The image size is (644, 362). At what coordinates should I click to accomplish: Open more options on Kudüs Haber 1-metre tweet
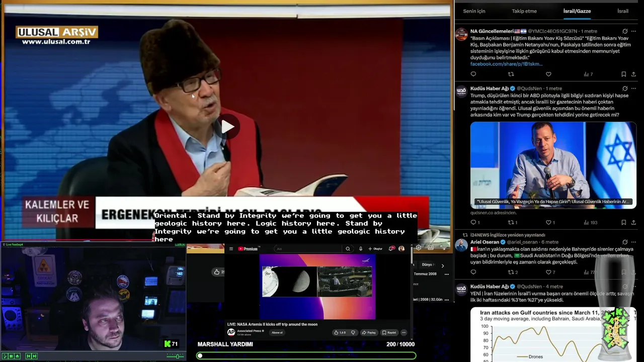point(633,88)
